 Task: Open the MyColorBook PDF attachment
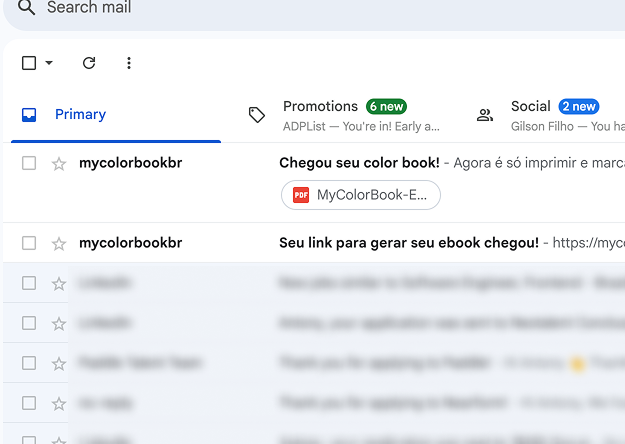point(371,195)
